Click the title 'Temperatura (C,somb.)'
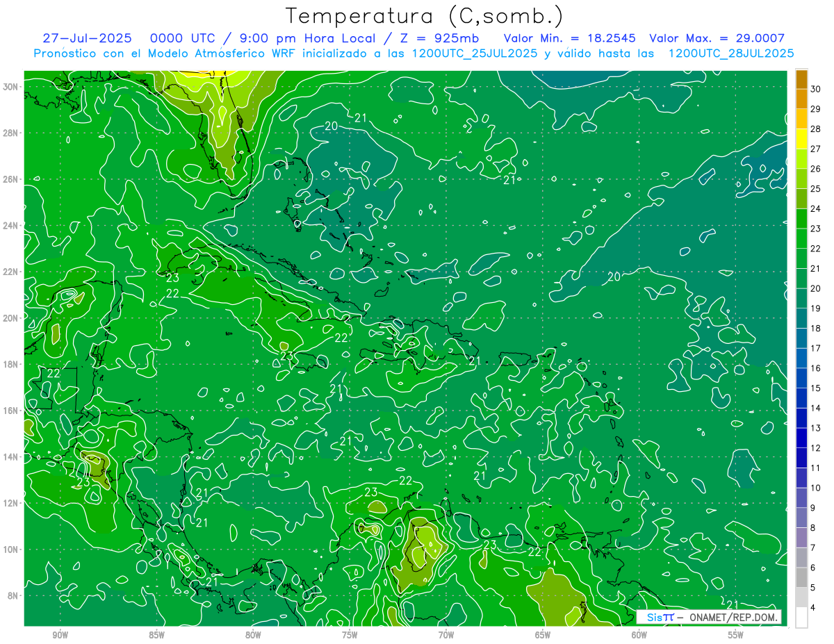834x644 pixels. tap(425, 16)
